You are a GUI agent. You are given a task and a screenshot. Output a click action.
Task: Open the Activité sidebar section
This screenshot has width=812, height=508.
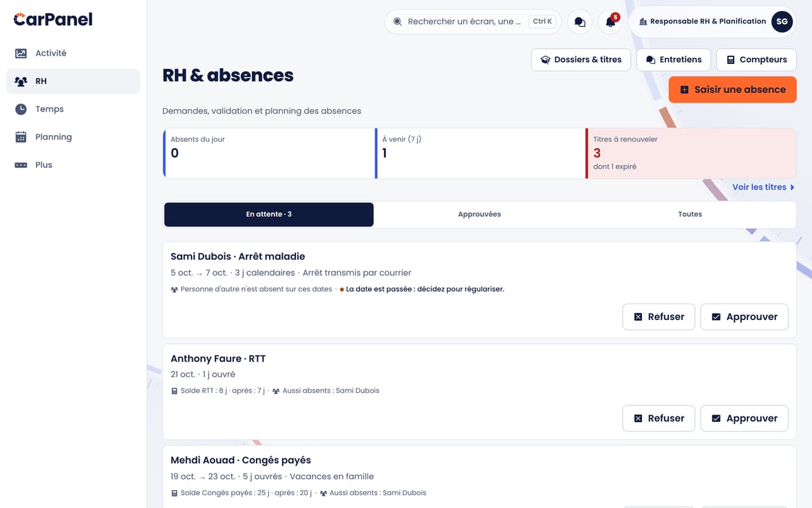(x=73, y=53)
